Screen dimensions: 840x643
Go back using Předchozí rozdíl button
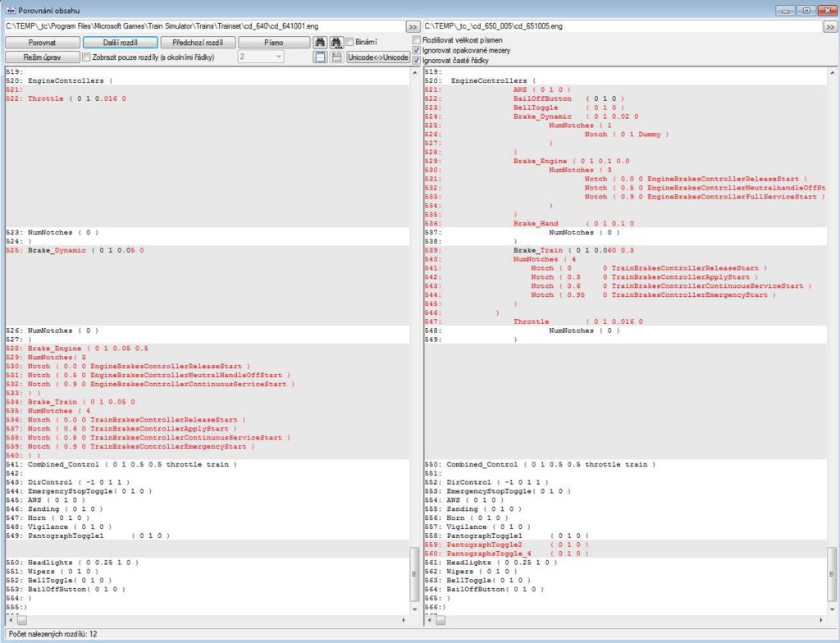point(198,42)
